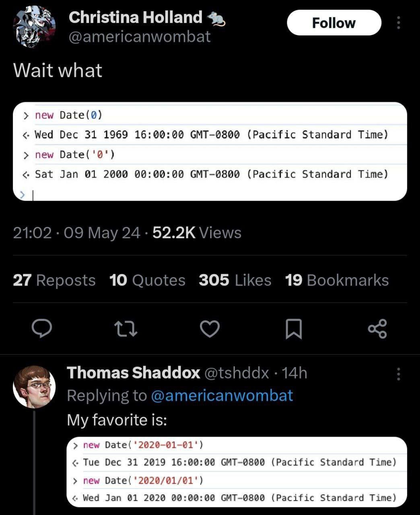Open the new Date(0) console screenshot
420x515 pixels.
point(210,151)
